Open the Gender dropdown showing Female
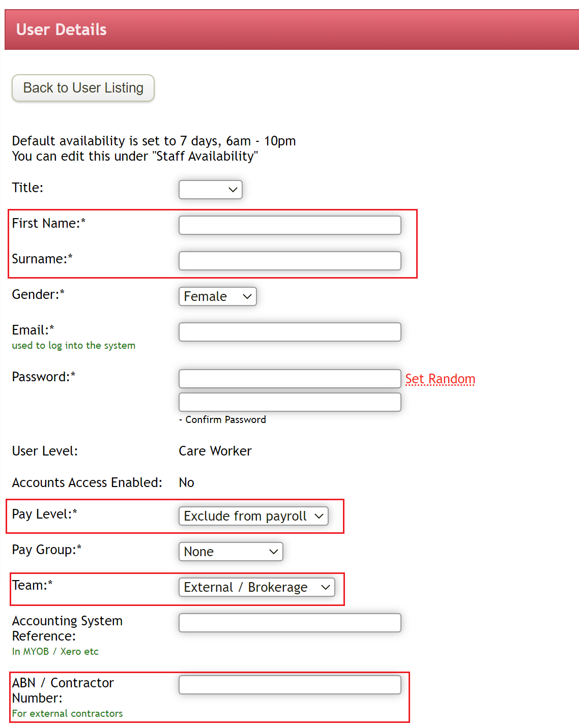 (x=217, y=296)
